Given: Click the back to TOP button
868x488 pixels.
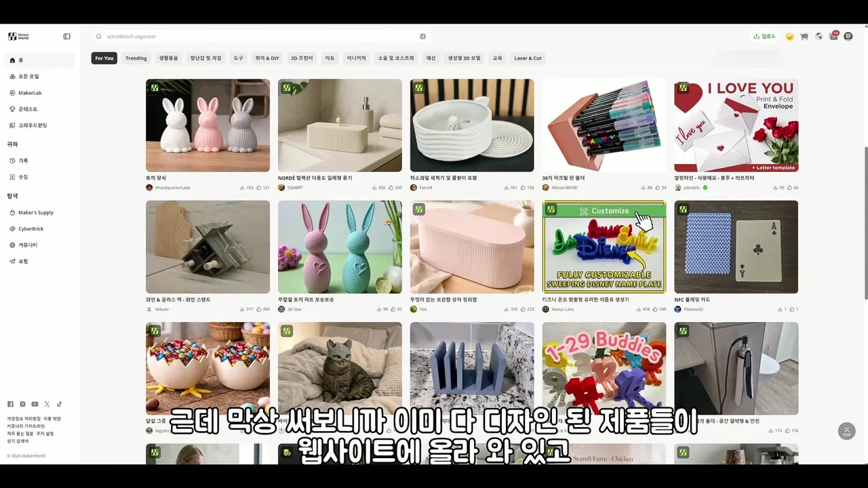Looking at the screenshot, I should click(x=846, y=431).
